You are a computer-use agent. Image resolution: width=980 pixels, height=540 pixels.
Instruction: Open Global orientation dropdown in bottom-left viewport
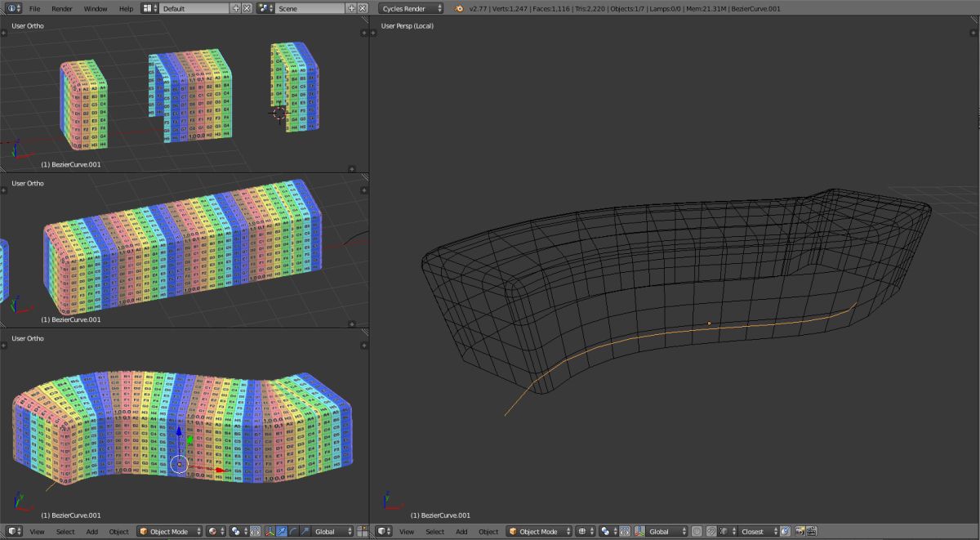click(x=333, y=532)
